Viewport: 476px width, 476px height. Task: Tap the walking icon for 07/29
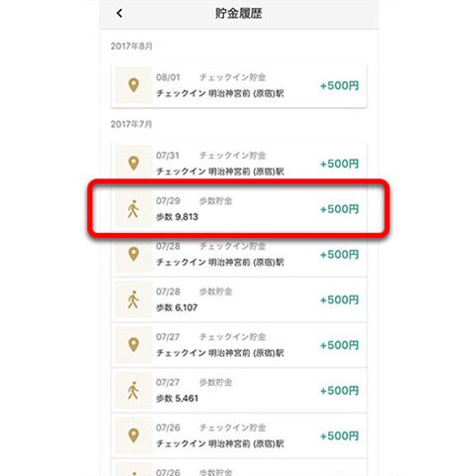click(x=133, y=209)
